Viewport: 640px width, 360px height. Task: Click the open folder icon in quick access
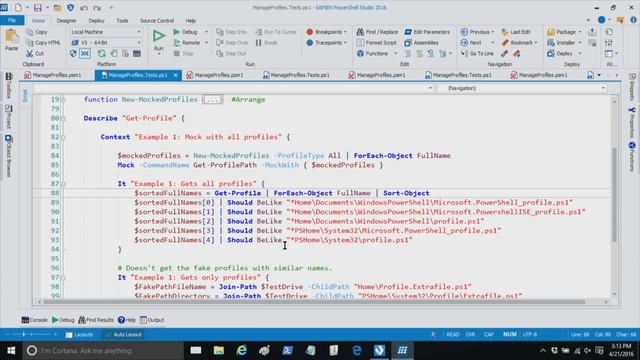click(x=58, y=7)
